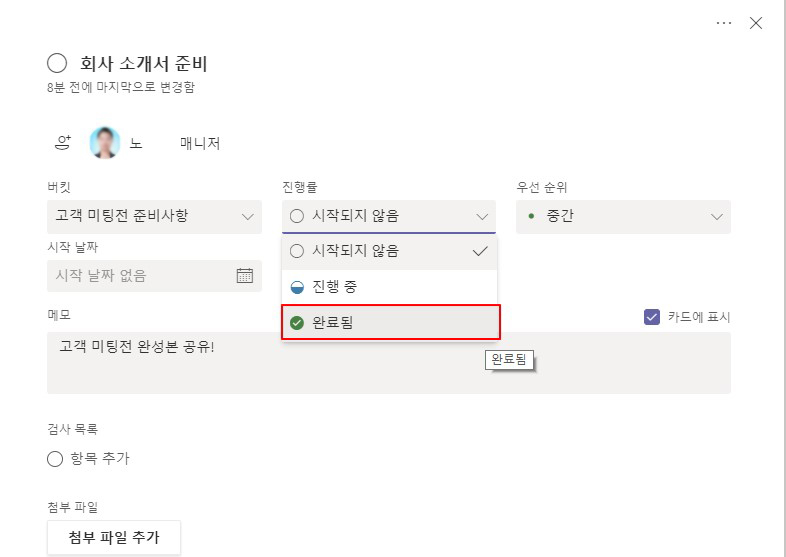Click the 회사 소개서 준비 task title
786x557 pixels.
pos(143,64)
